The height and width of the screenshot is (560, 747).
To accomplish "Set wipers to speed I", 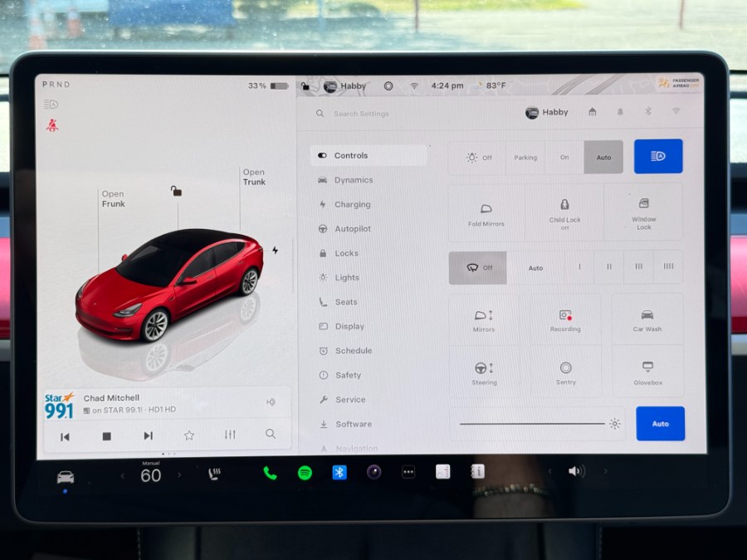I will click(580, 267).
